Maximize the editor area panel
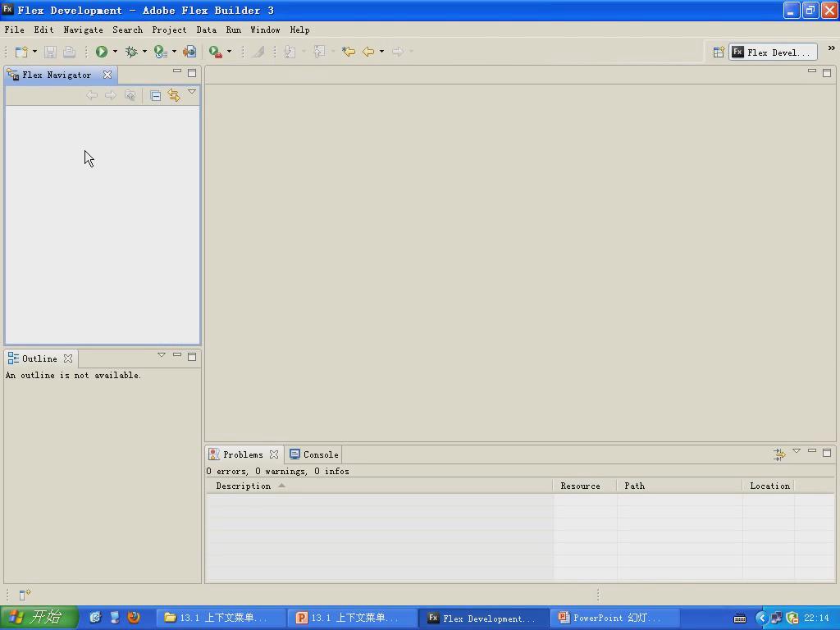Screen dimensions: 840x630 point(827,73)
